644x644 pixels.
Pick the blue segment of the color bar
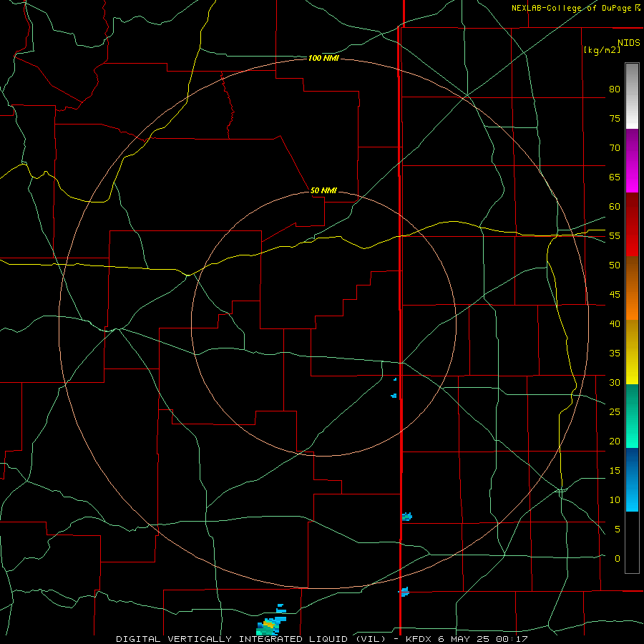pyautogui.click(x=632, y=479)
